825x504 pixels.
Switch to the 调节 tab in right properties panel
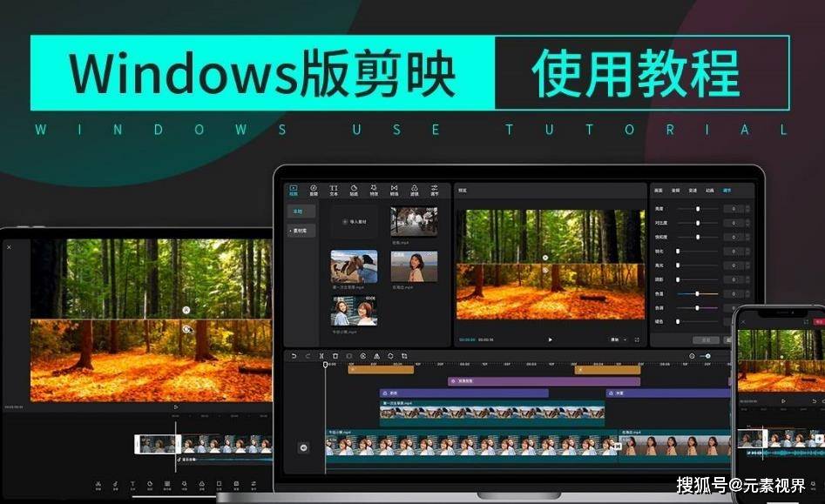[727, 191]
